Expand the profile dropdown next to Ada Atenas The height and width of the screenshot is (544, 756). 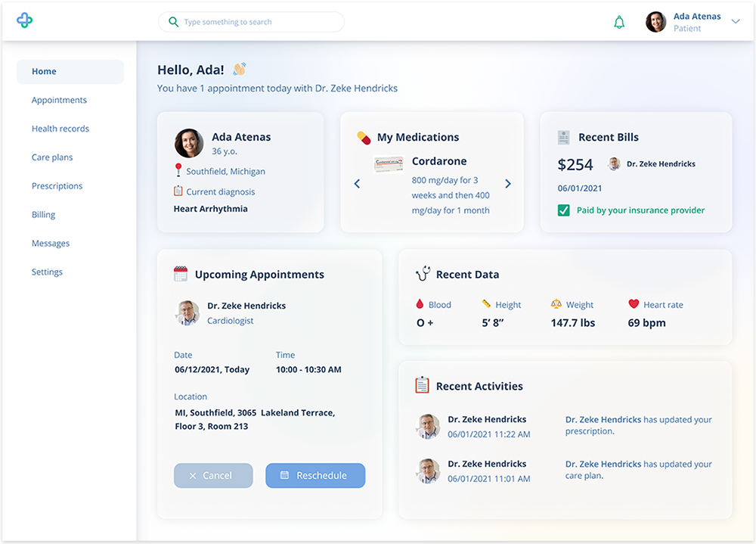(734, 21)
